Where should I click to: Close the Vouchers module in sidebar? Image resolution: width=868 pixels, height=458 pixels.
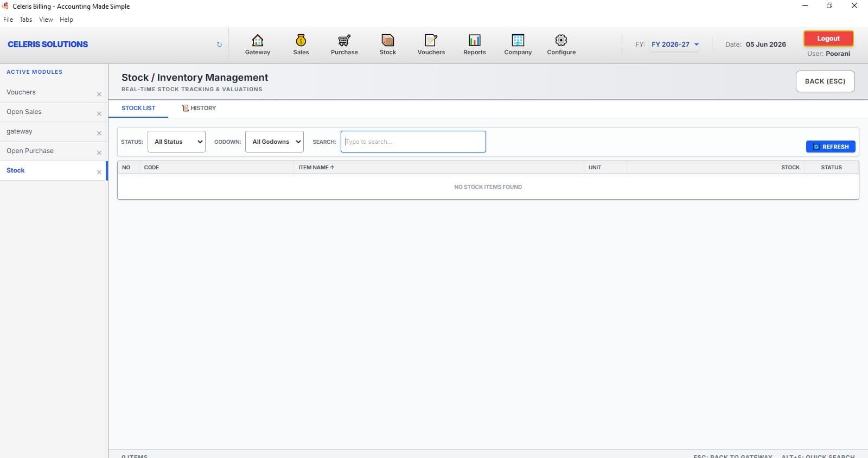[x=99, y=94]
